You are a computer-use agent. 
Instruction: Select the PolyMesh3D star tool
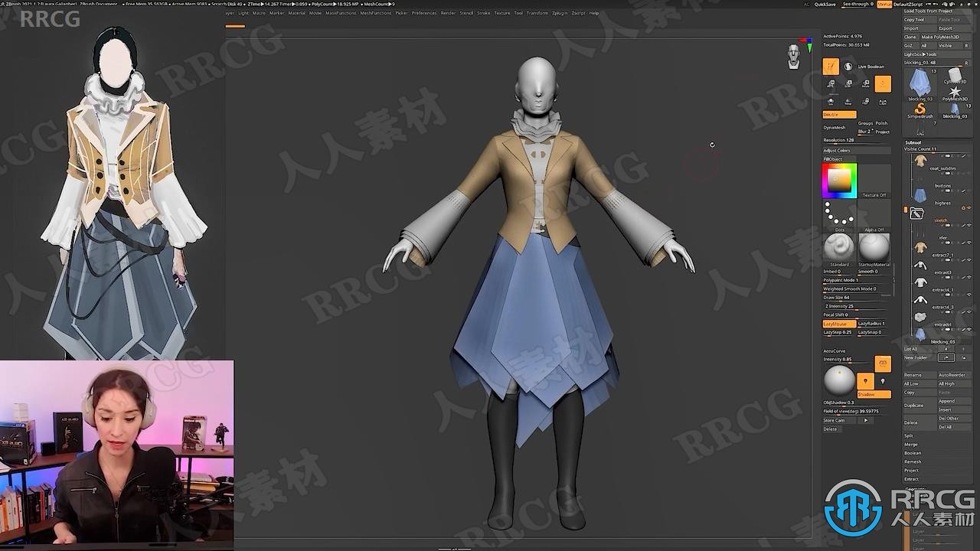pyautogui.click(x=955, y=93)
